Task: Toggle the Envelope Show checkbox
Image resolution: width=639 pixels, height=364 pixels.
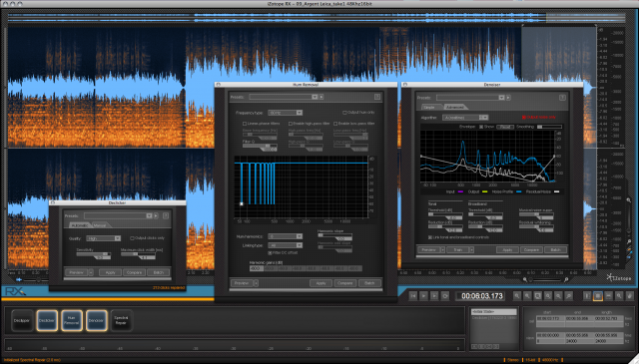Action: [481, 127]
